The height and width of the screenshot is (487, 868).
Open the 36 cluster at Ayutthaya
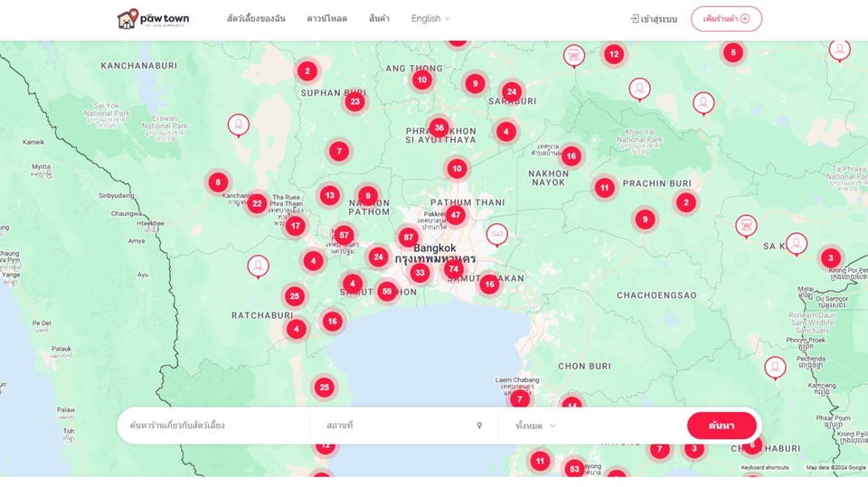tap(439, 127)
